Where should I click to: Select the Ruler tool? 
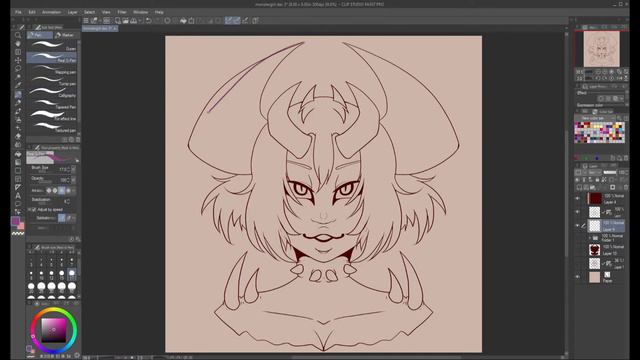pyautogui.click(x=18, y=187)
